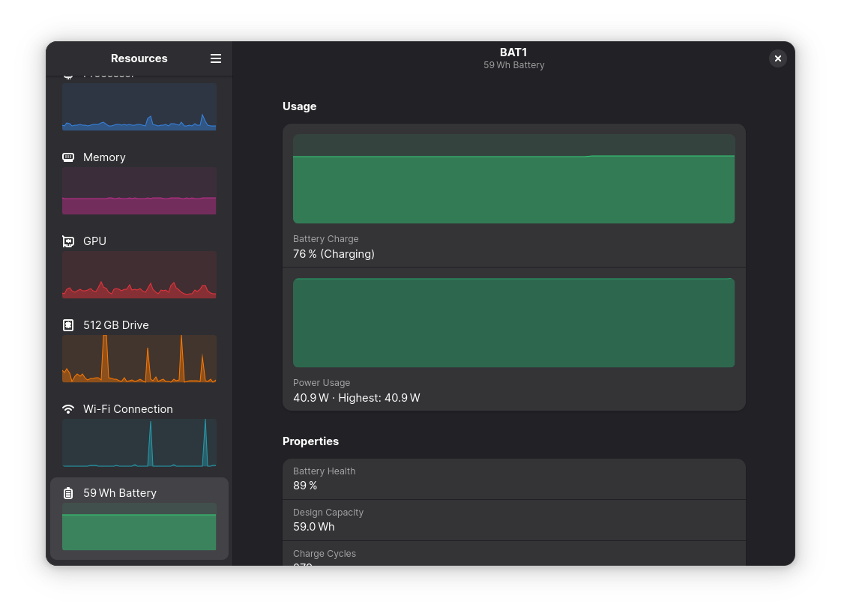This screenshot has width=841, height=616.
Task: Click the Battery Charge graph
Action: (513, 179)
